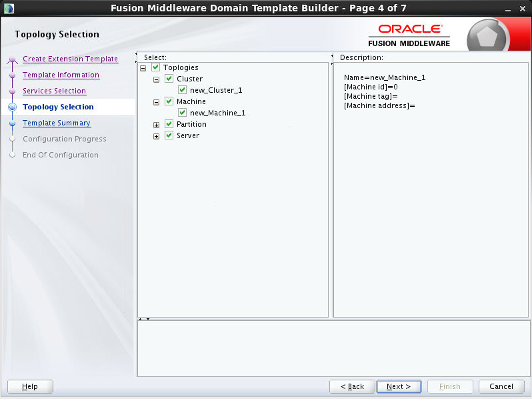Jump to Template Summary step
The image size is (532, 399).
[57, 123]
